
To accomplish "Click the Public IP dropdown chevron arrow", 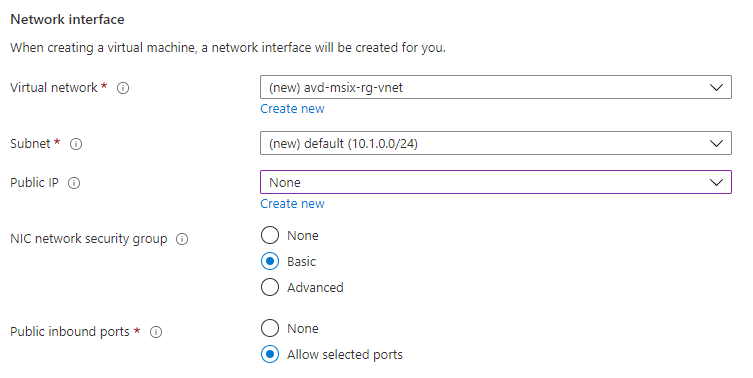I will (x=717, y=183).
